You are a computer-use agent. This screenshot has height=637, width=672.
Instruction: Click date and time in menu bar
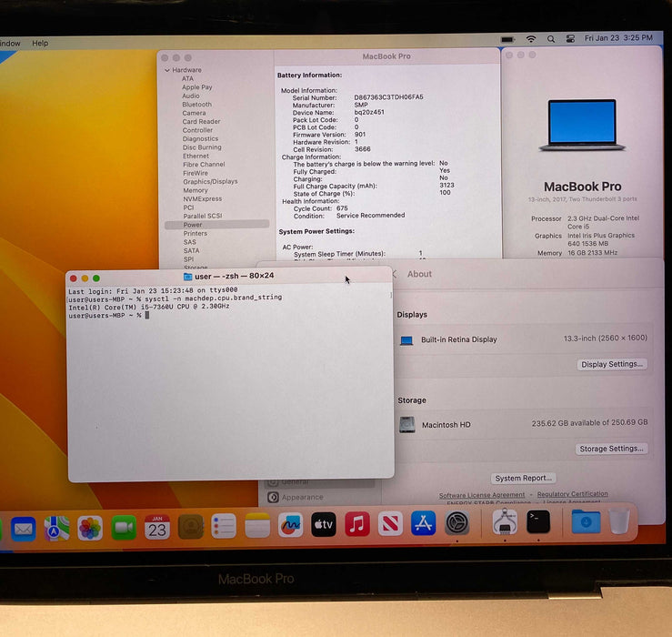[618, 38]
